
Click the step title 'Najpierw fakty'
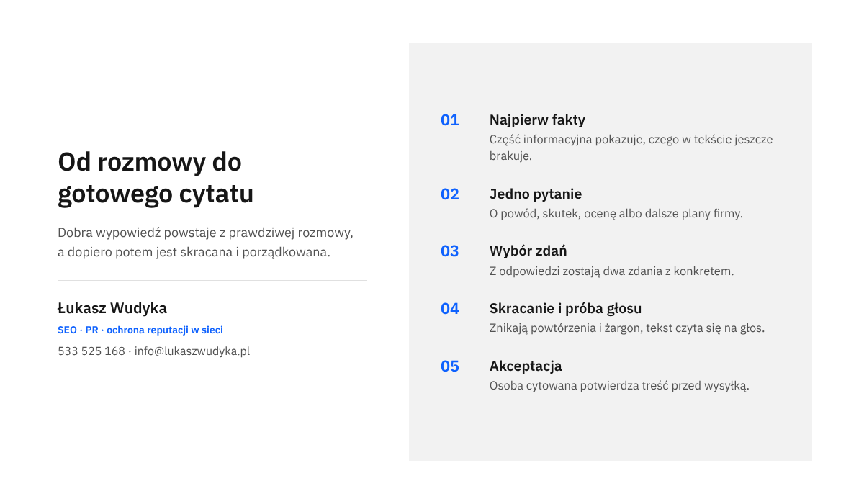(537, 120)
